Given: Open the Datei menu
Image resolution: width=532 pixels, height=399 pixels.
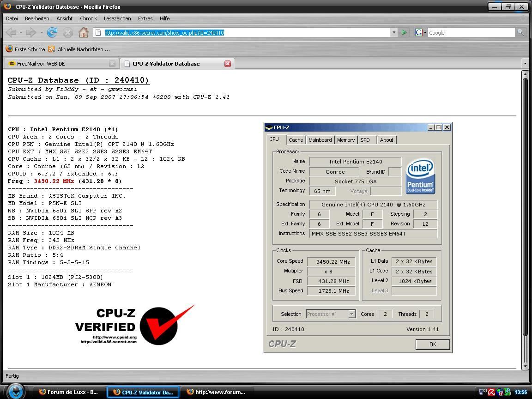Looking at the screenshot, I should tap(12, 18).
